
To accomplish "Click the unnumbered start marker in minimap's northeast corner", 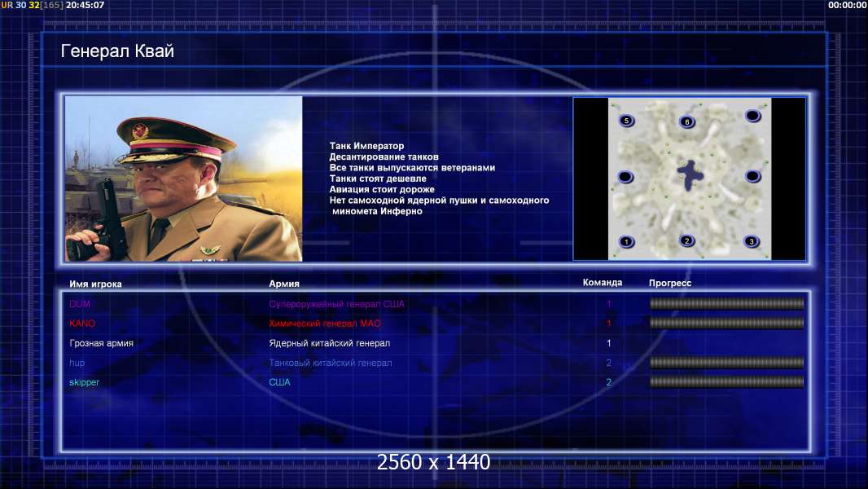I will [x=752, y=116].
